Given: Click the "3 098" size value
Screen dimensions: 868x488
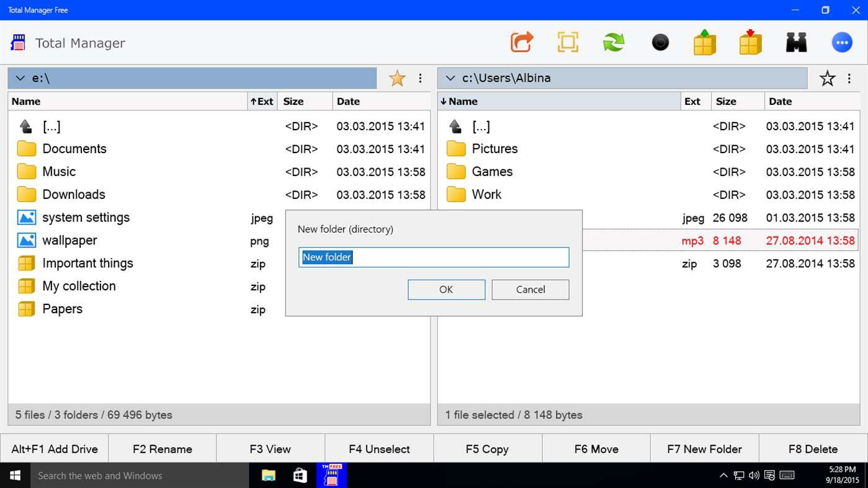Looking at the screenshot, I should point(727,264).
